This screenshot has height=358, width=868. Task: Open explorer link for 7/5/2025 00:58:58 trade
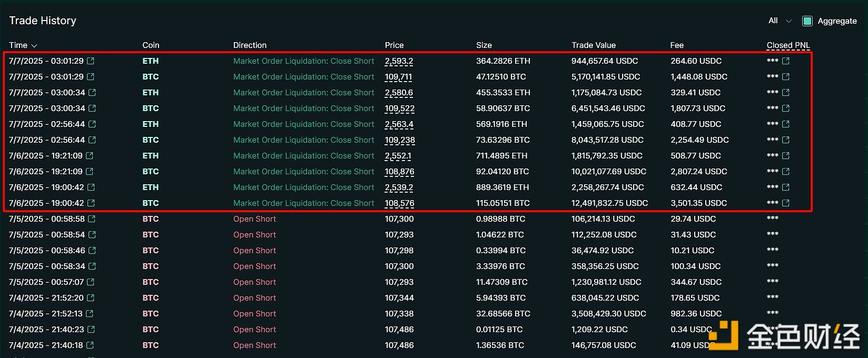(92, 219)
